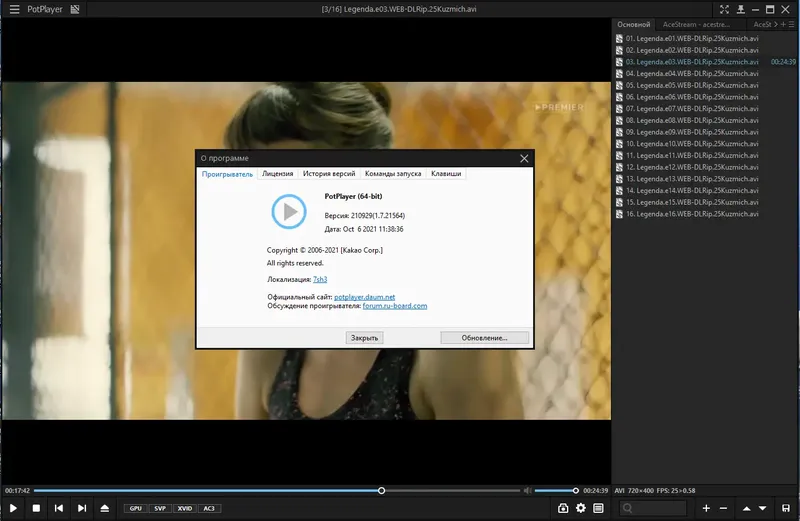Open the settings gear icon
The width and height of the screenshot is (800, 521).
(581, 508)
